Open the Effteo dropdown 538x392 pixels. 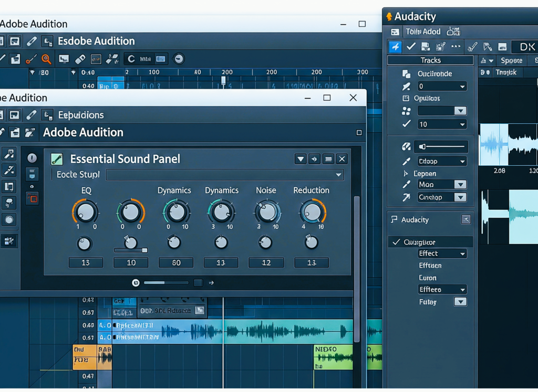(442, 289)
